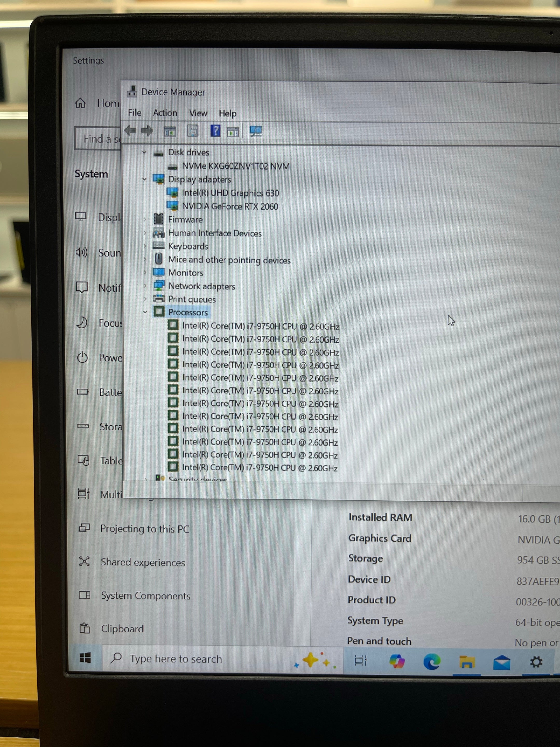
Task: Toggle the Show/Hide Action Pane toolbar icon
Action: click(233, 131)
